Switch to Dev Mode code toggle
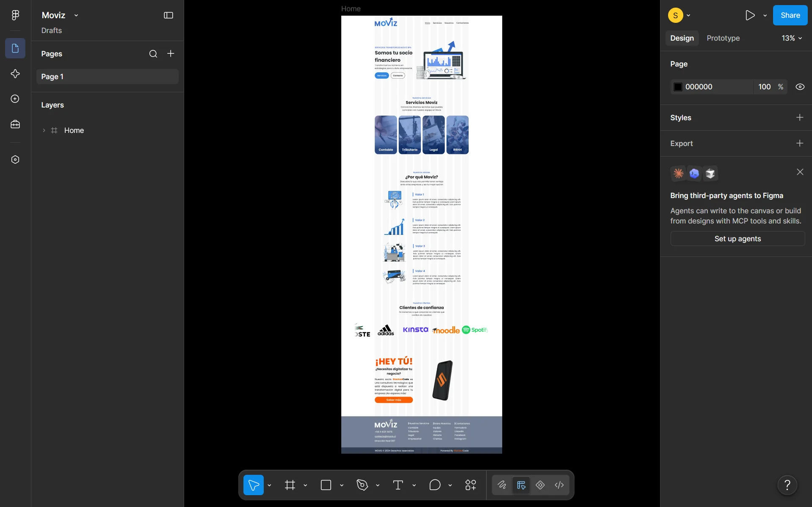Screen dimensions: 812x507 point(559,485)
